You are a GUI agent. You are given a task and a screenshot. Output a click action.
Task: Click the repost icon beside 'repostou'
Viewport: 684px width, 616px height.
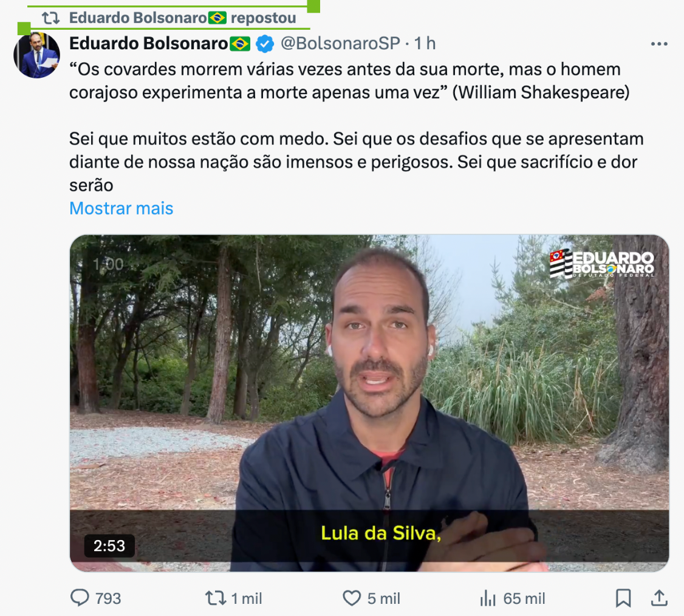pyautogui.click(x=50, y=18)
